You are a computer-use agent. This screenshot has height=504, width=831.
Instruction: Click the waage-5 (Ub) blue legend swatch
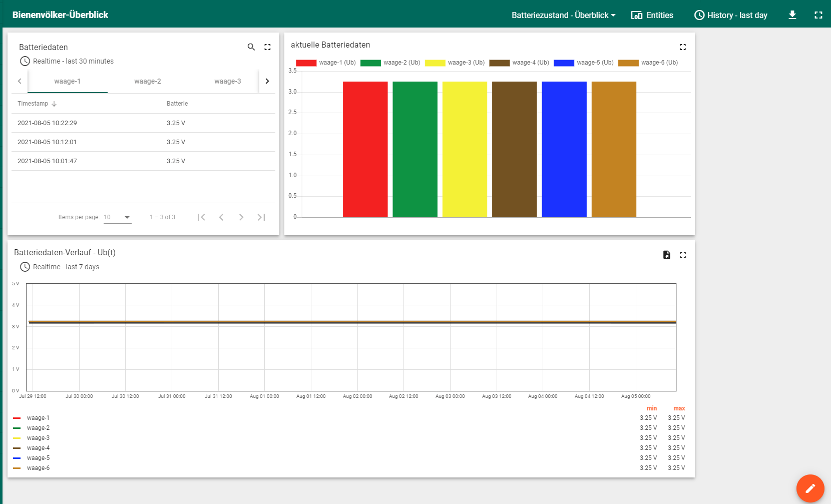click(x=563, y=63)
